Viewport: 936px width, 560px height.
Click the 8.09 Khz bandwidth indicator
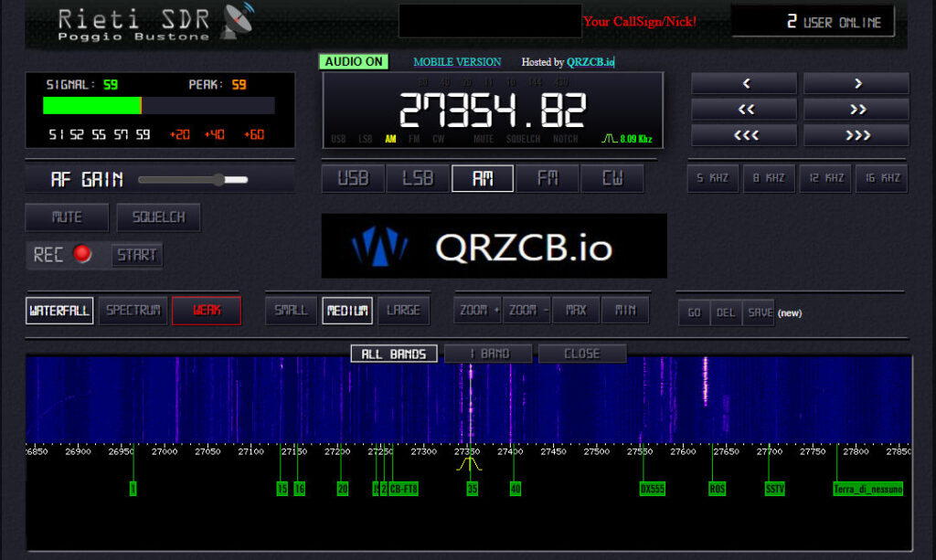[627, 138]
